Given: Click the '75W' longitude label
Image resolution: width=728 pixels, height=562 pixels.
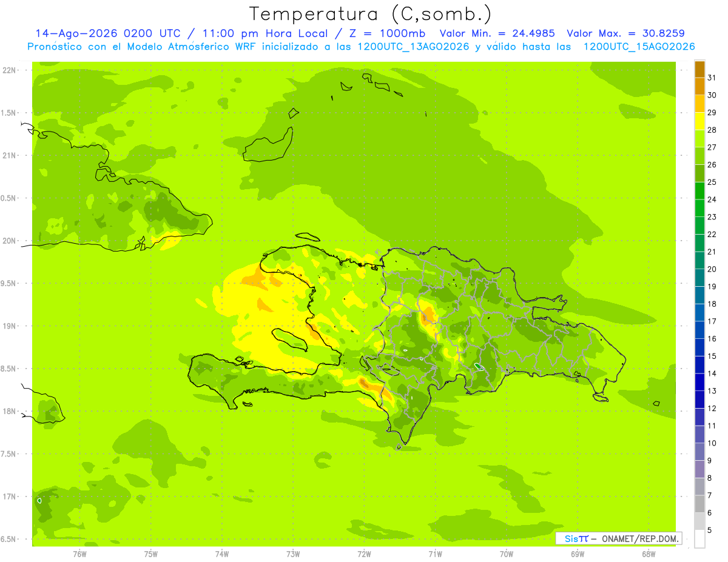Looking at the screenshot, I should [x=150, y=554].
